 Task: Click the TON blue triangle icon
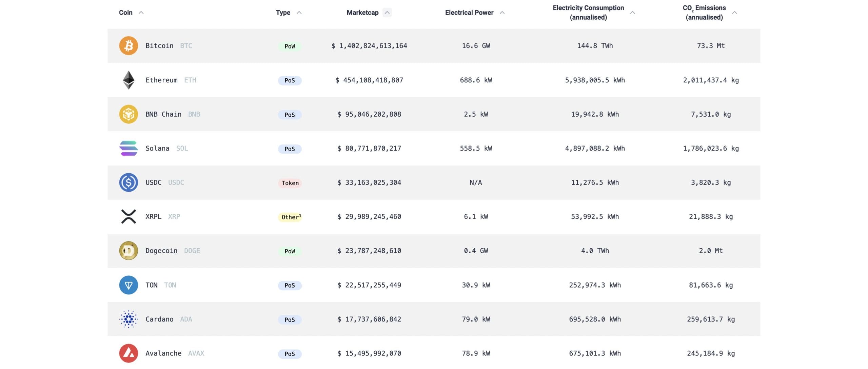pyautogui.click(x=129, y=285)
